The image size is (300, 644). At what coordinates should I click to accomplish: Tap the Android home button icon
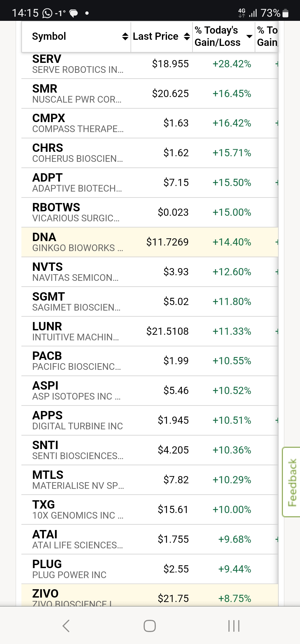click(150, 626)
